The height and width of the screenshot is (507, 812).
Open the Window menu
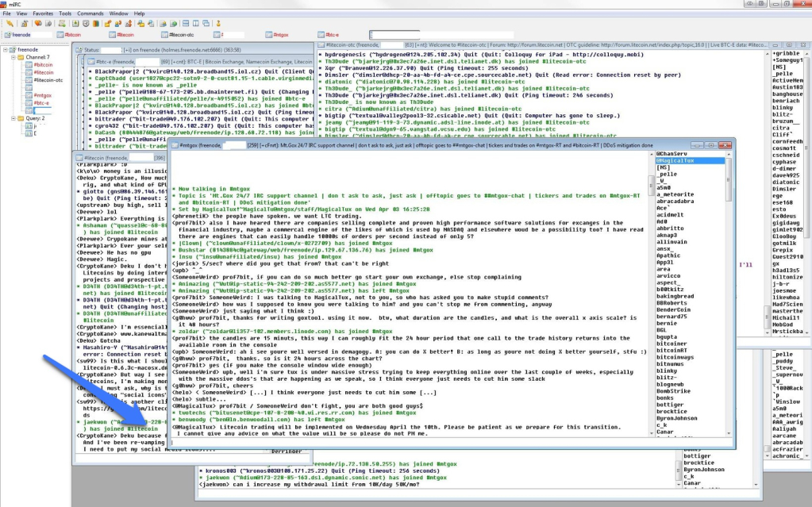pos(118,13)
